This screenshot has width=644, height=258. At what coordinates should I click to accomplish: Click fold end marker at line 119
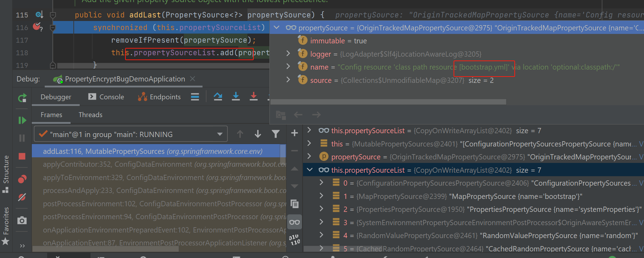tap(53, 65)
